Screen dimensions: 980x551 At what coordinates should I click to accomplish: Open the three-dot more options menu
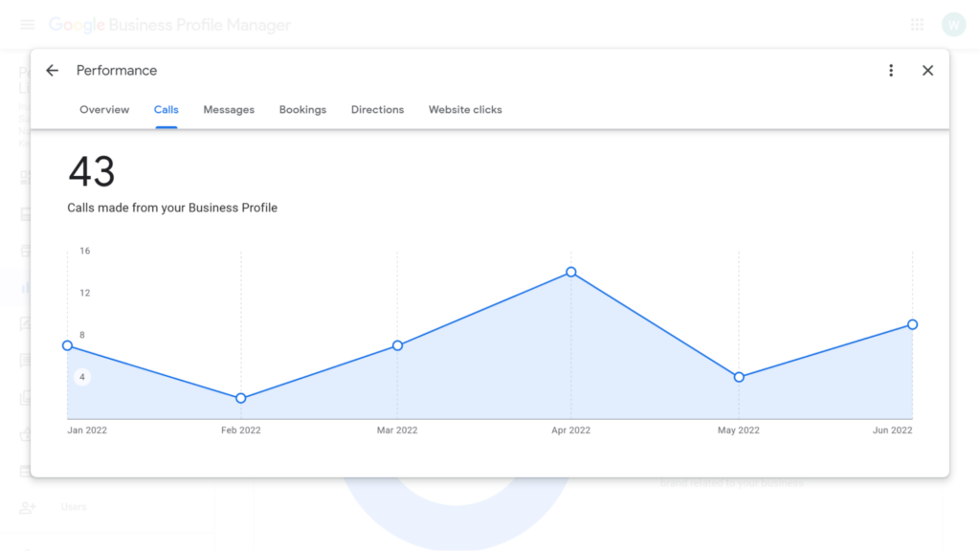(x=891, y=71)
